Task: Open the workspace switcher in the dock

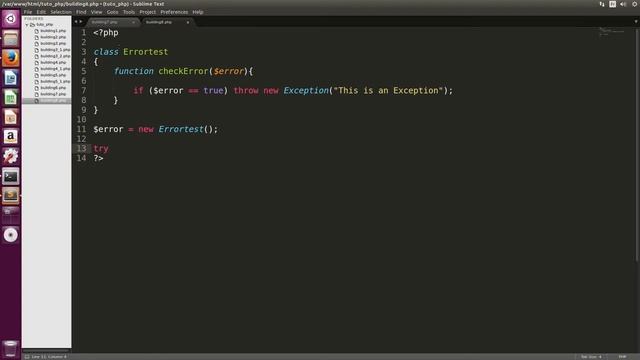Action: pos(11,215)
